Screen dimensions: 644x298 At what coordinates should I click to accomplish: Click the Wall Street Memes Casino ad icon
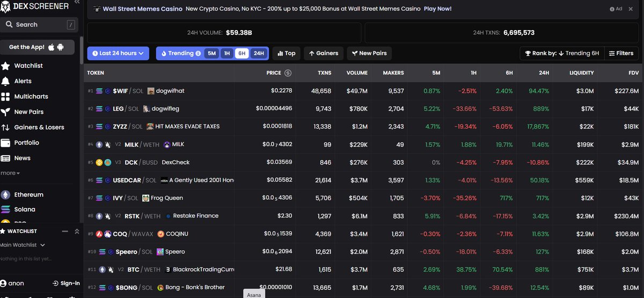coord(97,9)
